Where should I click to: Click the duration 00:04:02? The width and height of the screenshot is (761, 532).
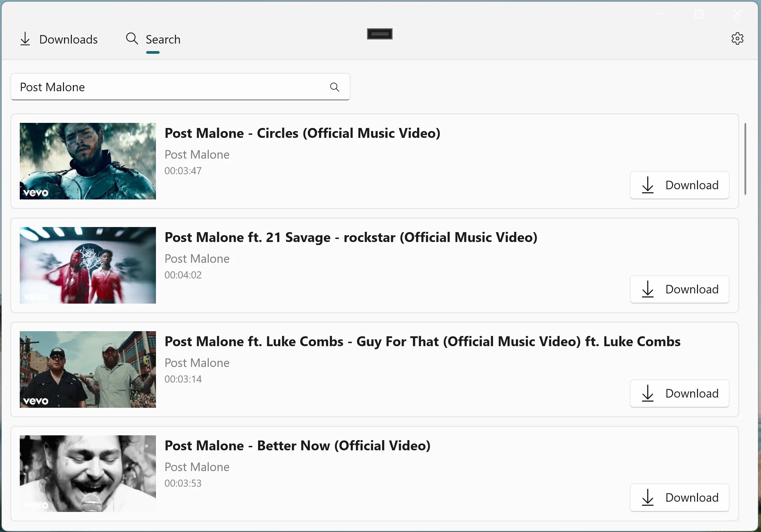(x=183, y=275)
